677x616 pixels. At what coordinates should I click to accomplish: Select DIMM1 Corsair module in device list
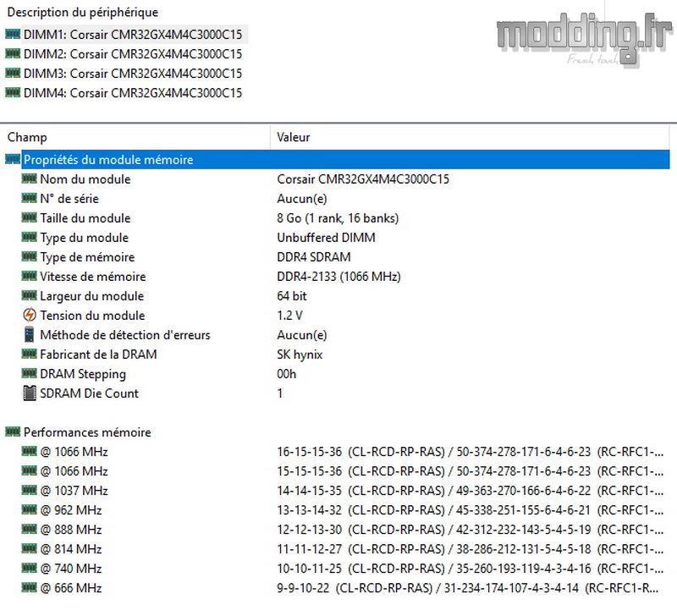click(133, 35)
